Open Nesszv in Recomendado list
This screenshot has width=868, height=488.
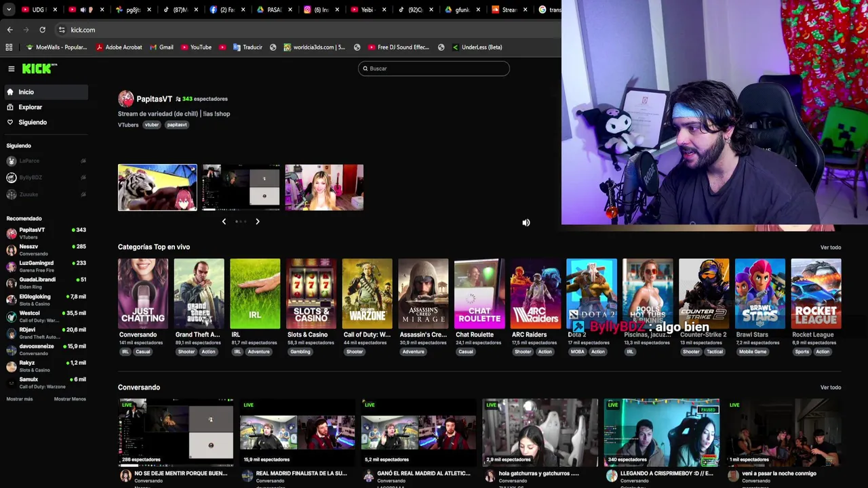point(46,250)
